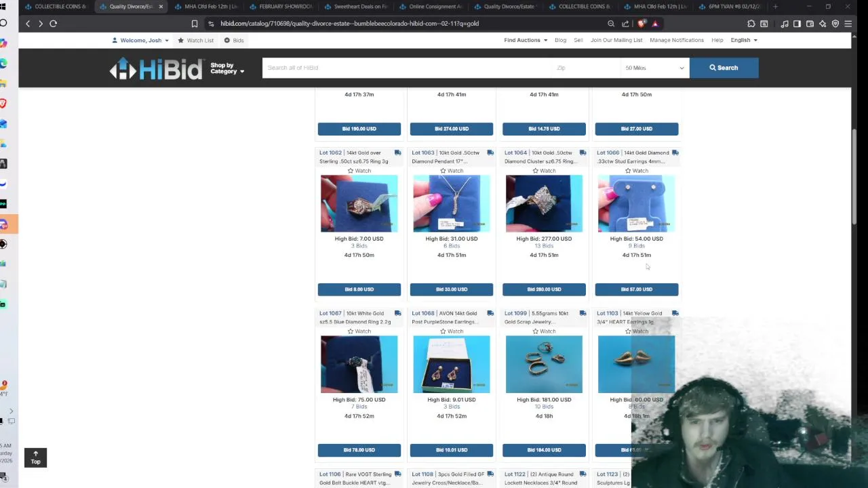
Task: Open the Help menu item
Action: point(717,40)
